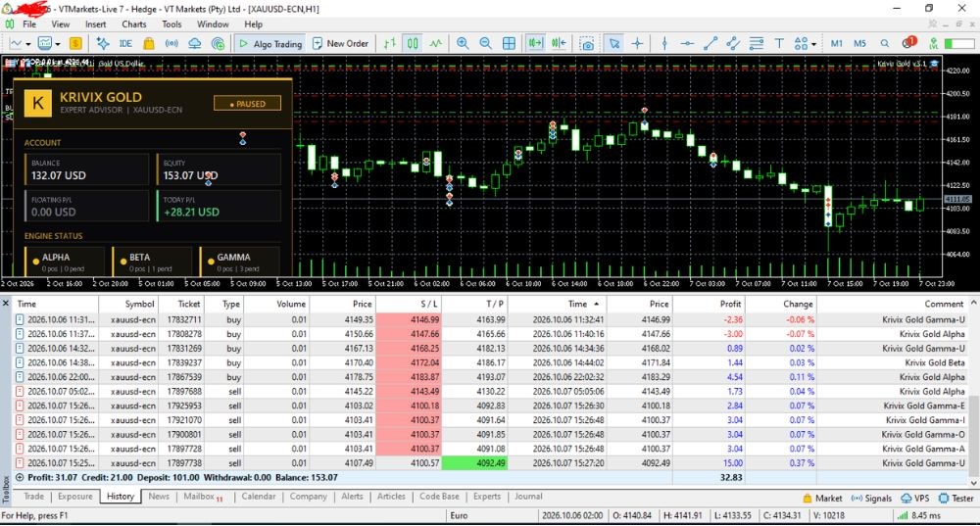Open the VPS cloud hosting icon in the toolbar

tap(194, 44)
